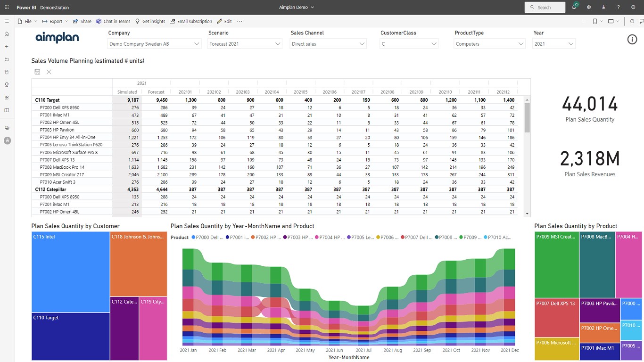
Task: Select P7007 Dell XPS 13 product tile
Action: coord(557,318)
